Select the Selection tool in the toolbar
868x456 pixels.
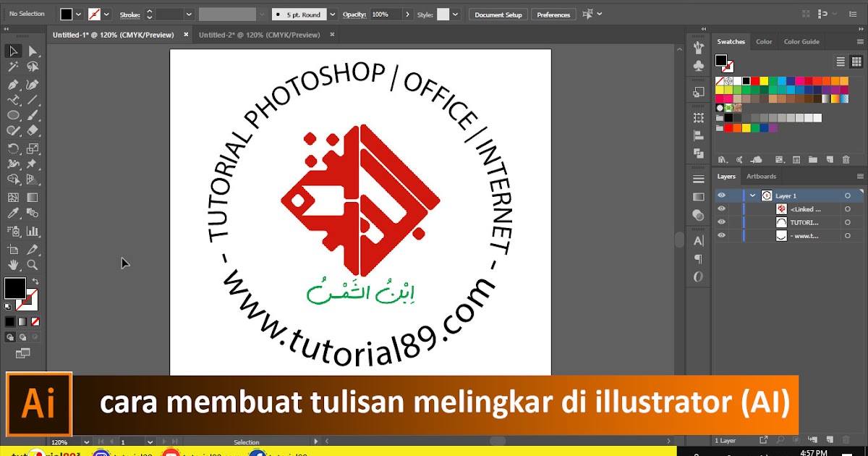pos(13,51)
